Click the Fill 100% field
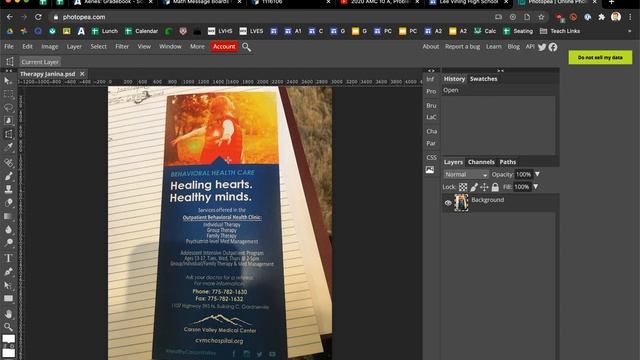This screenshot has height=360, width=640. [x=522, y=187]
